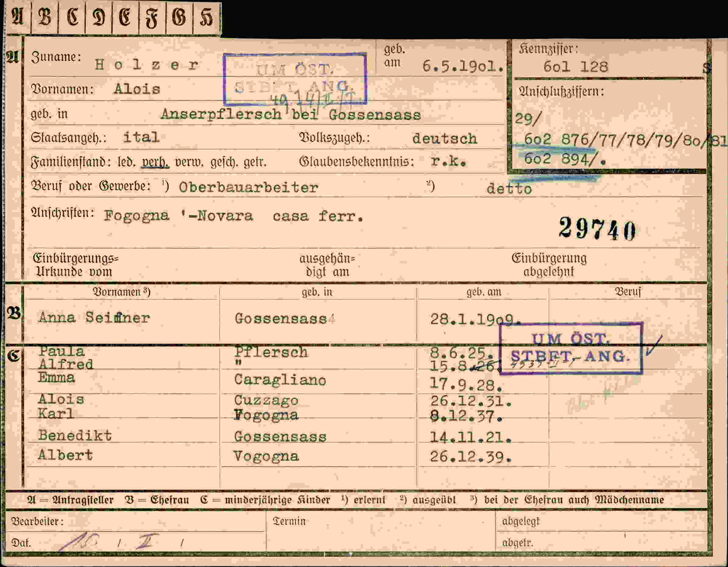Click the birth date '6.5.19o1.'
Screen dimensions: 728x567
coord(463,66)
